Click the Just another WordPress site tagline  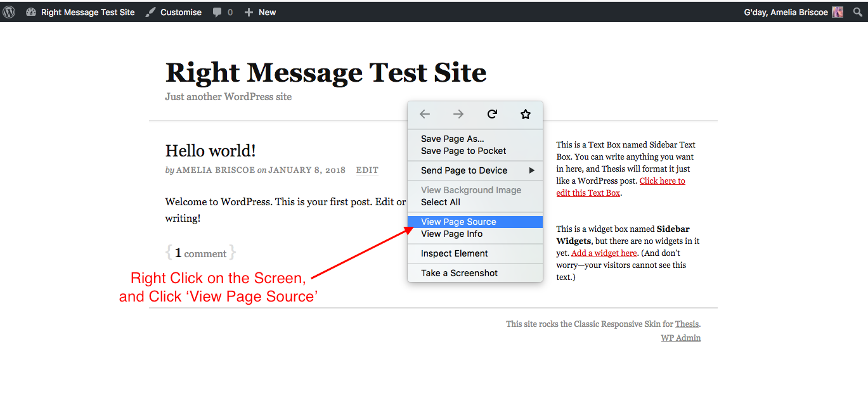[x=228, y=97]
